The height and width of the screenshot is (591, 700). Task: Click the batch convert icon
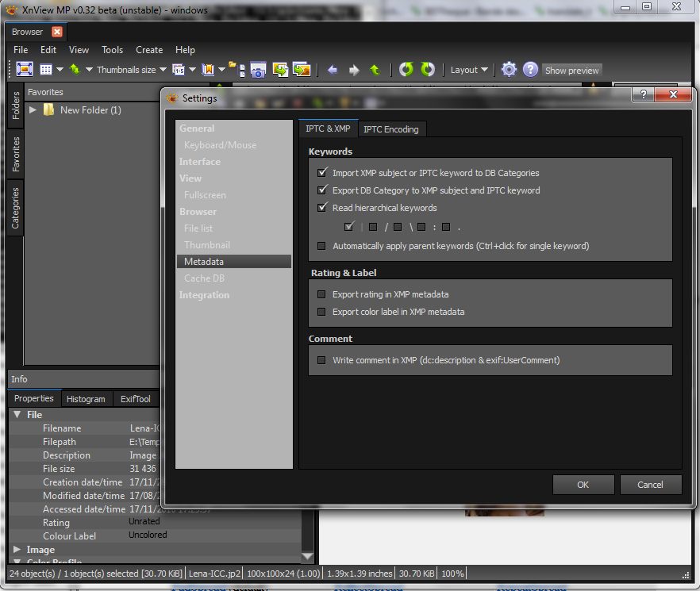pyautogui.click(x=280, y=69)
